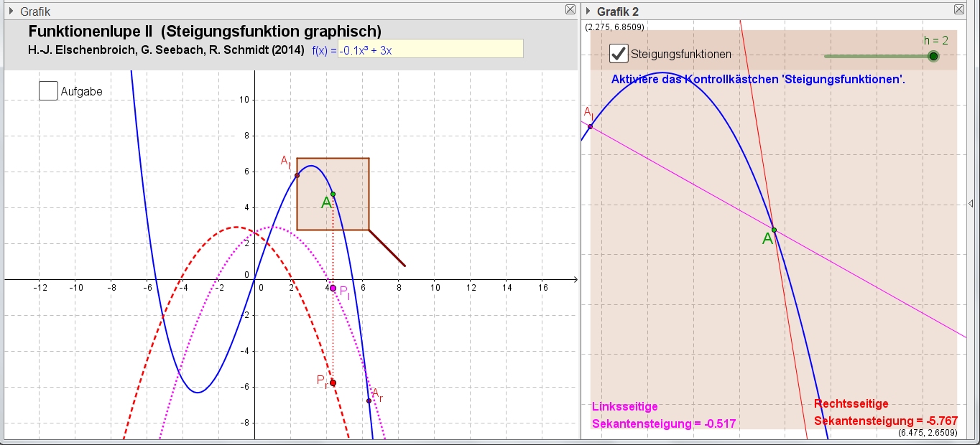Close the Grafik 2 panel
The height and width of the screenshot is (445, 980).
(x=959, y=10)
